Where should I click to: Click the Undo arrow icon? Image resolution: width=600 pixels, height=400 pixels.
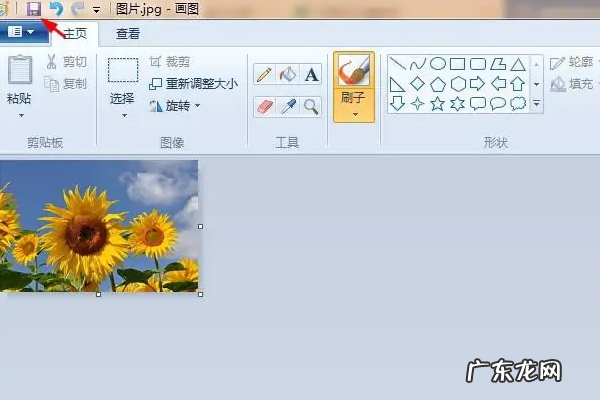coord(55,9)
